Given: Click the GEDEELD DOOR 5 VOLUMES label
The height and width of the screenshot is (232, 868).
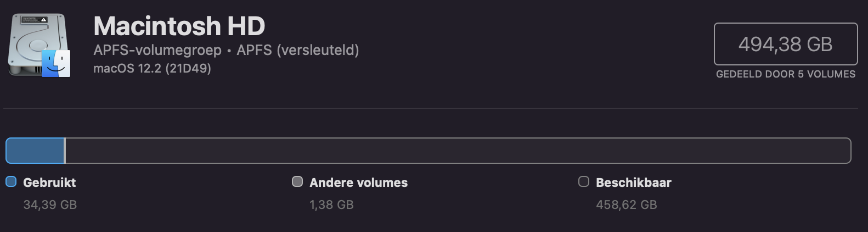Looking at the screenshot, I should (x=785, y=74).
